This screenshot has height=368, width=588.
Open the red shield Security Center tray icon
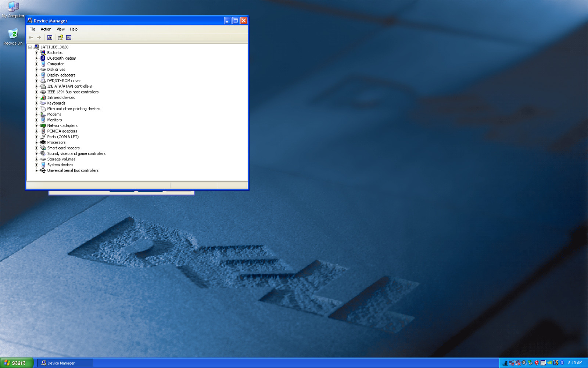(537, 363)
